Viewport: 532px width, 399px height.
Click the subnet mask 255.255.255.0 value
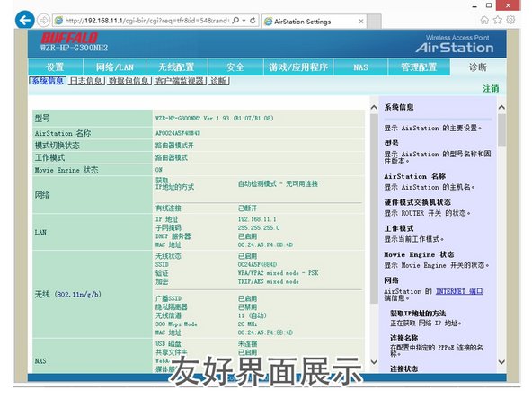click(259, 227)
